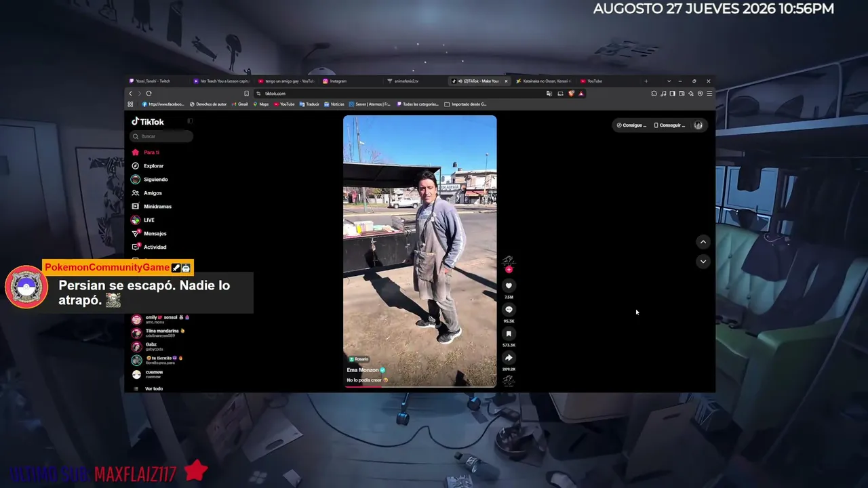The image size is (868, 488).
Task: Open LIVE in TikTok sidebar
Action: click(x=149, y=220)
